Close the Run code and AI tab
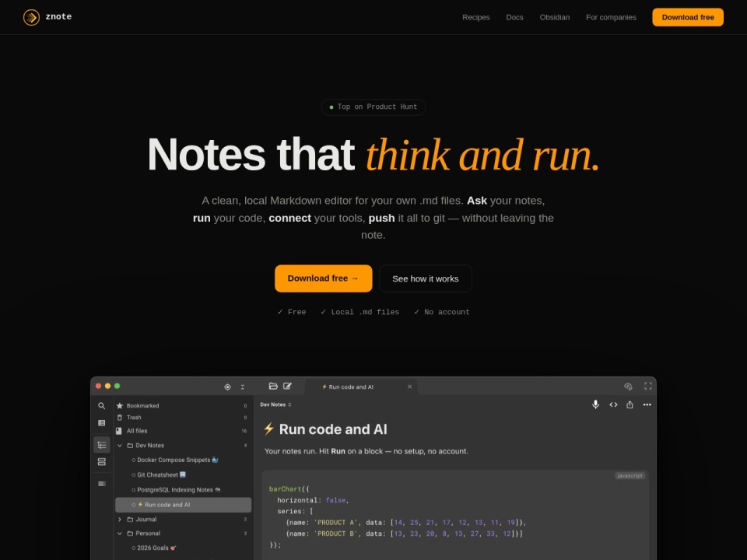Viewport: 747px width, 560px height. click(409, 387)
